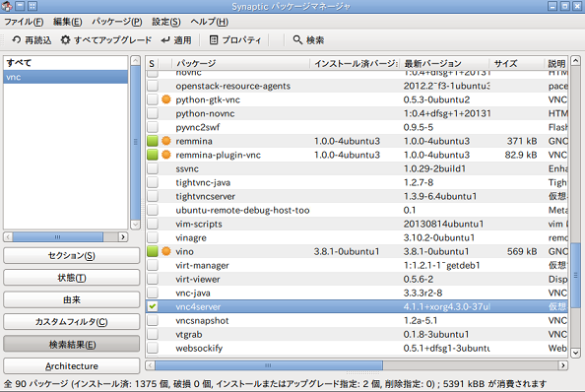Select the vtgrab package row

pyautogui.click(x=357, y=334)
